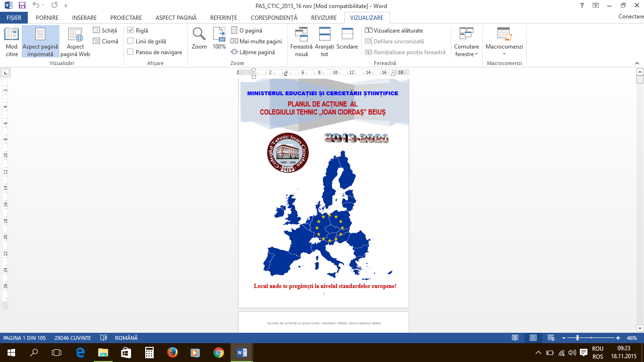Click the zoom slider handle
This screenshot has height=362, width=644.
578,338
